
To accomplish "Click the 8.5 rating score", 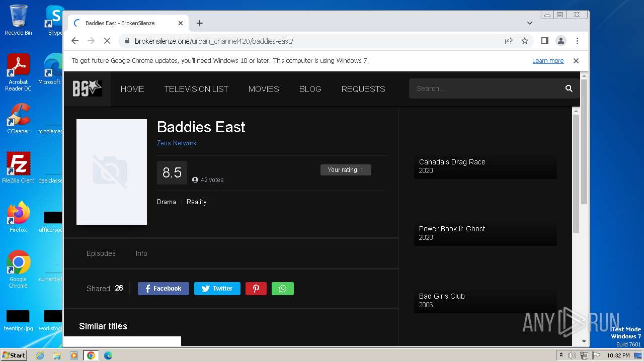I will [172, 173].
